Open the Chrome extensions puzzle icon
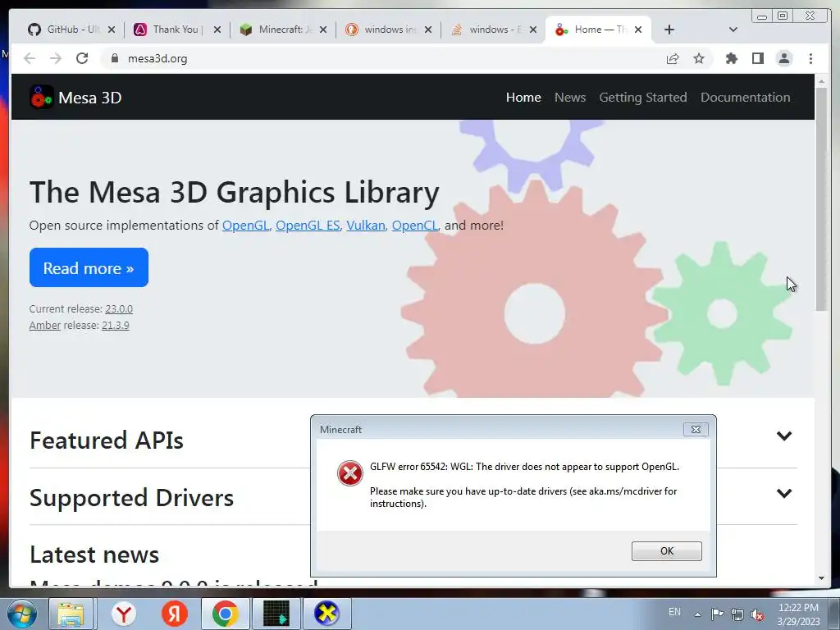Viewport: 840px width, 630px height. (x=731, y=58)
